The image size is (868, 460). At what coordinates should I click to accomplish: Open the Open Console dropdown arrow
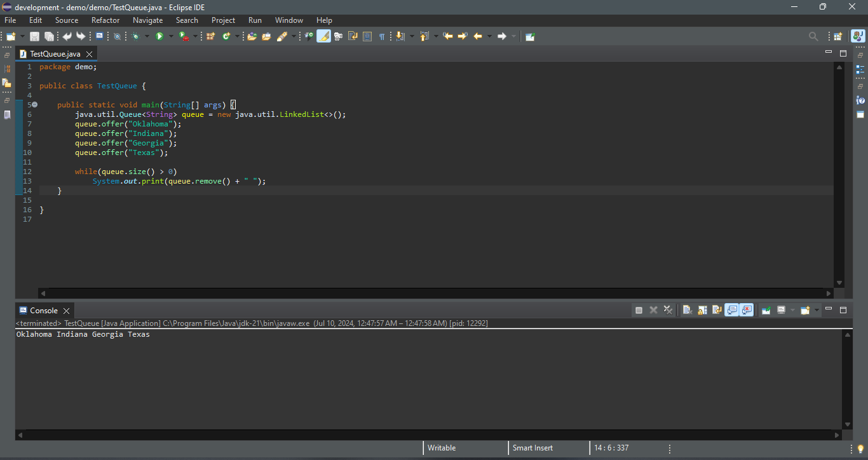tap(817, 311)
